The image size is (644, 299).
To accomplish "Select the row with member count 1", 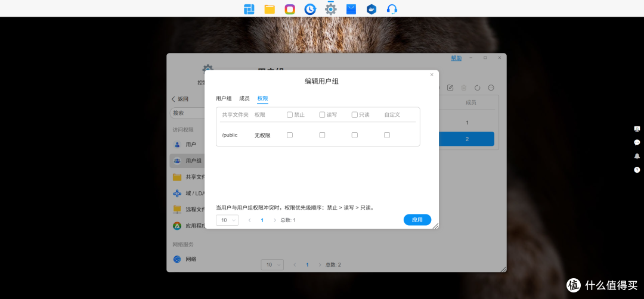I will point(467,123).
